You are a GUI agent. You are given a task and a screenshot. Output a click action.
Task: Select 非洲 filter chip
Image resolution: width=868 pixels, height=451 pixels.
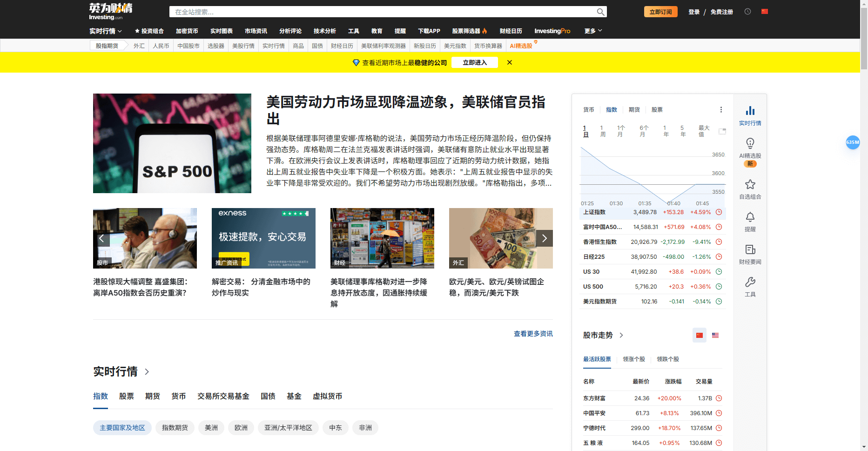pyautogui.click(x=365, y=428)
